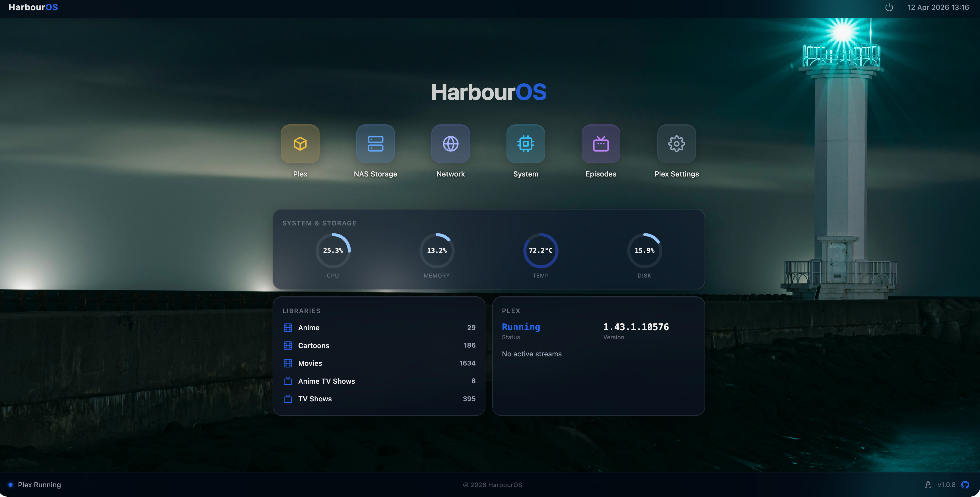Click the film icon beside Movies
Screen dimensions: 980x497
288,363
